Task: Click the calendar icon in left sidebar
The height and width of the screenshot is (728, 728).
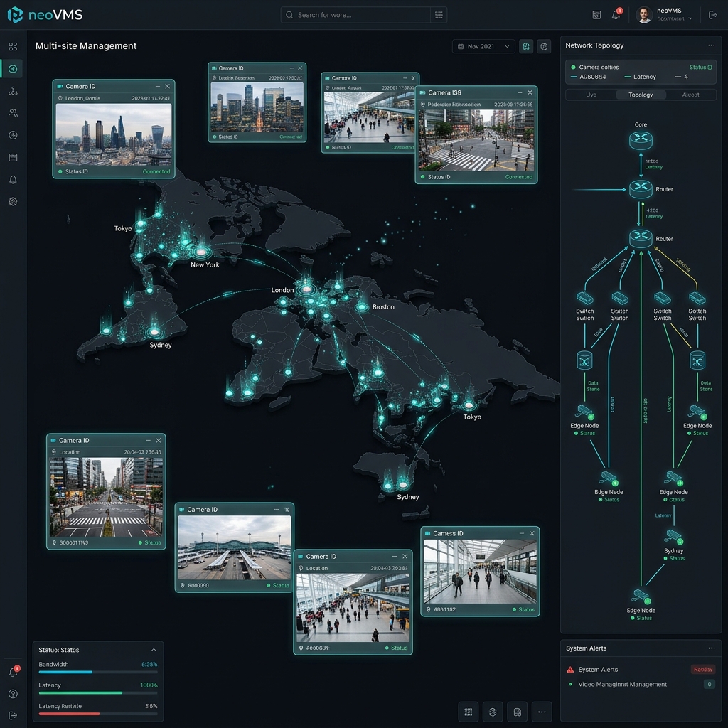Action: tap(13, 157)
